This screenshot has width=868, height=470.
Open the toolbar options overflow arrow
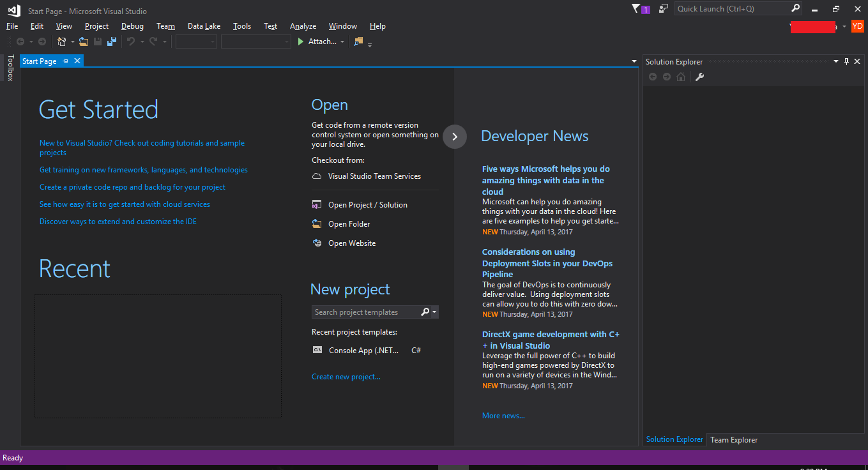click(370, 44)
